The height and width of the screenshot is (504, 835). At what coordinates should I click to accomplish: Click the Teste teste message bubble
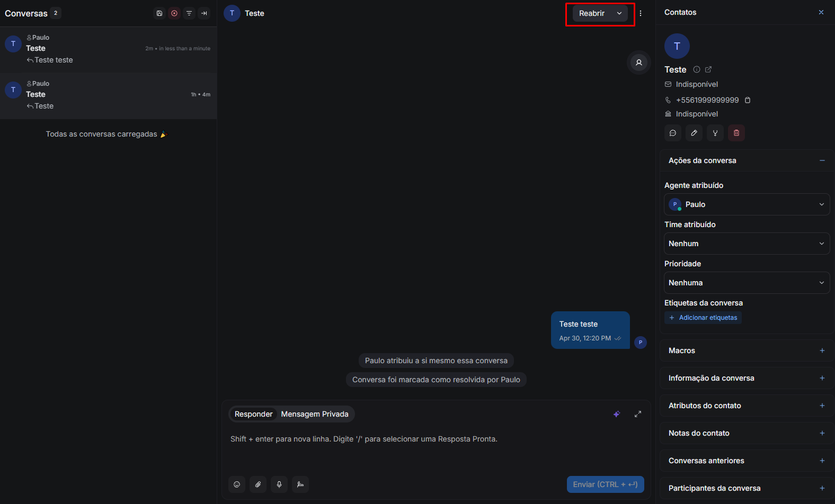pyautogui.click(x=590, y=330)
